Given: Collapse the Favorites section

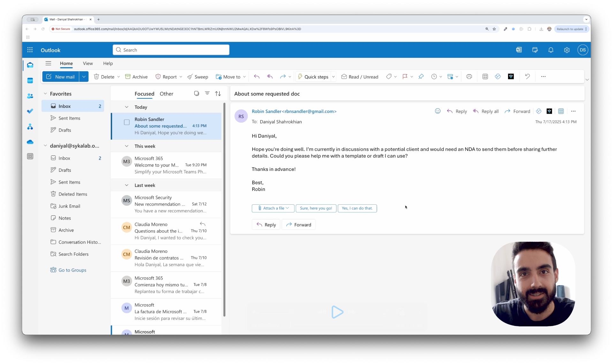Looking at the screenshot, I should click(45, 94).
